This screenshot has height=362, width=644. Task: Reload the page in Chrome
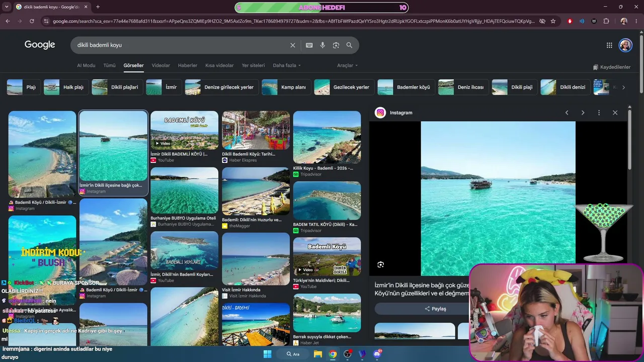pyautogui.click(x=32, y=21)
